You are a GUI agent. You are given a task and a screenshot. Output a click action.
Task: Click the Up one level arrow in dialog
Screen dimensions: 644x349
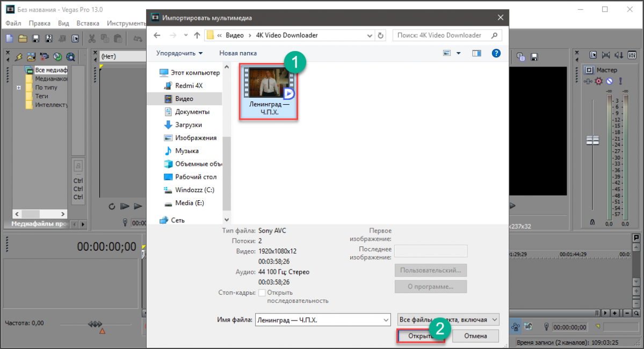197,35
